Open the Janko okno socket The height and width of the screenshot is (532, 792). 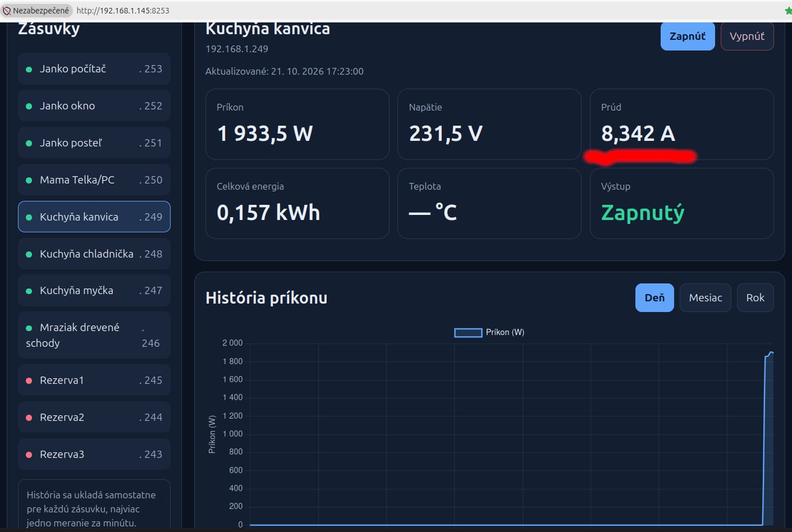tap(94, 106)
